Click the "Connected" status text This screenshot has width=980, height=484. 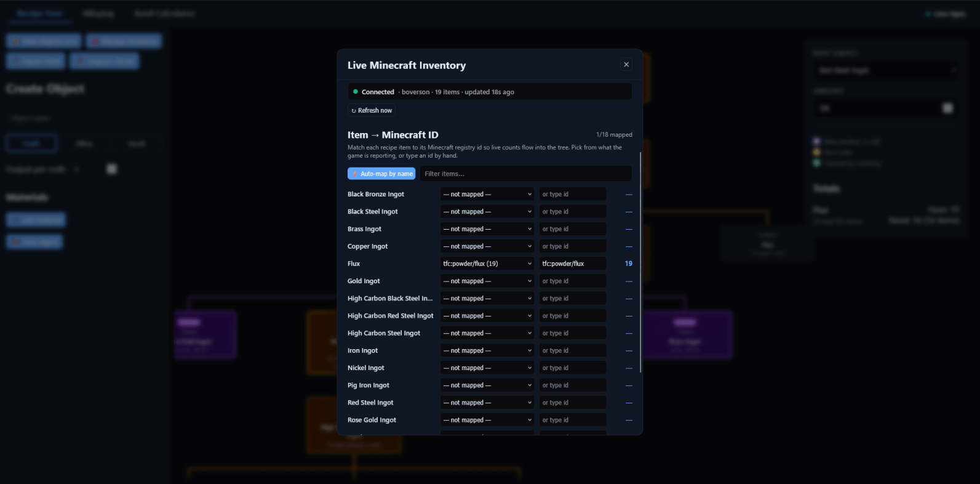pyautogui.click(x=378, y=92)
